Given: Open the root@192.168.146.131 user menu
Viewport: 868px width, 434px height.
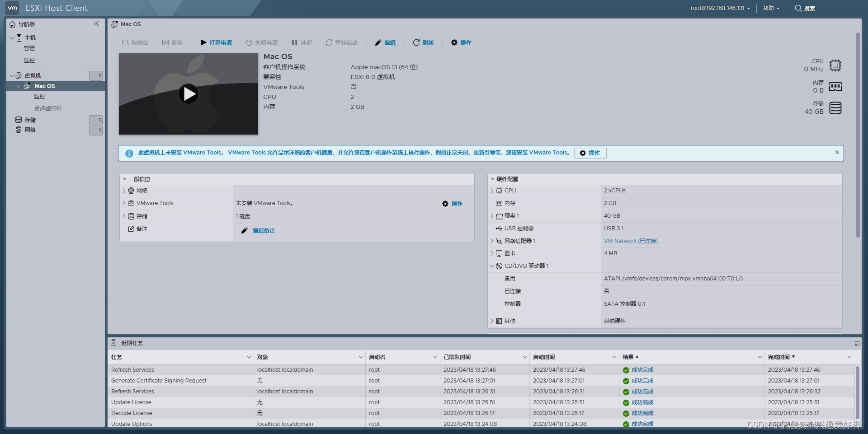Looking at the screenshot, I should click(720, 8).
